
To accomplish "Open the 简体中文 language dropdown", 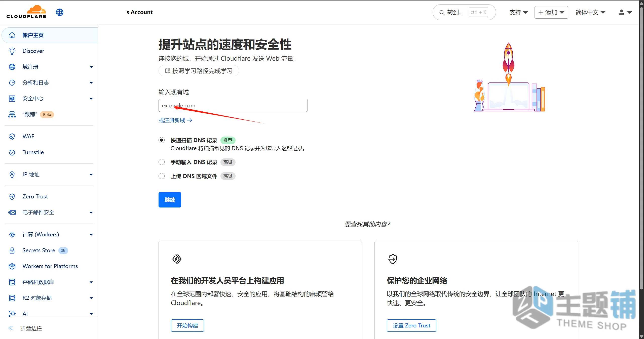I will [590, 12].
